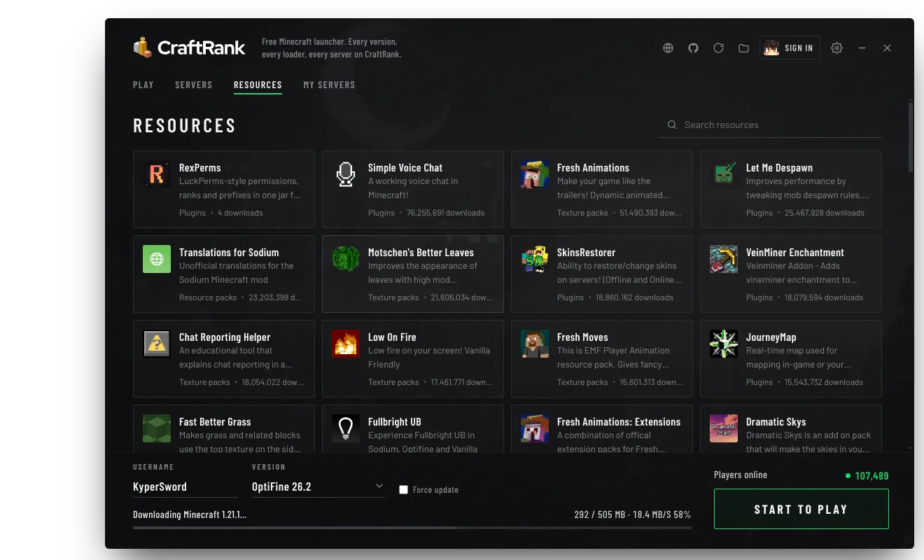This screenshot has height=560, width=924.
Task: Click the Let Me Despawn icon
Action: (724, 174)
